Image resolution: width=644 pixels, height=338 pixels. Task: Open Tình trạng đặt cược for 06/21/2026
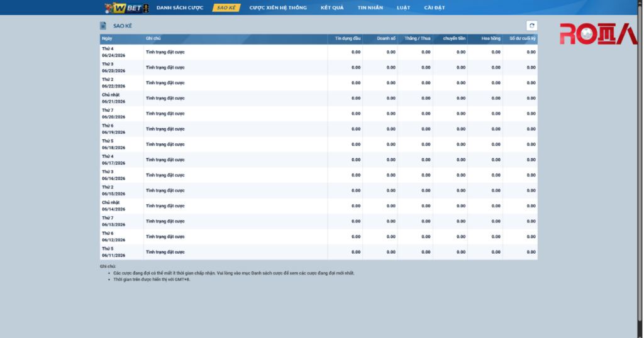[165, 99]
